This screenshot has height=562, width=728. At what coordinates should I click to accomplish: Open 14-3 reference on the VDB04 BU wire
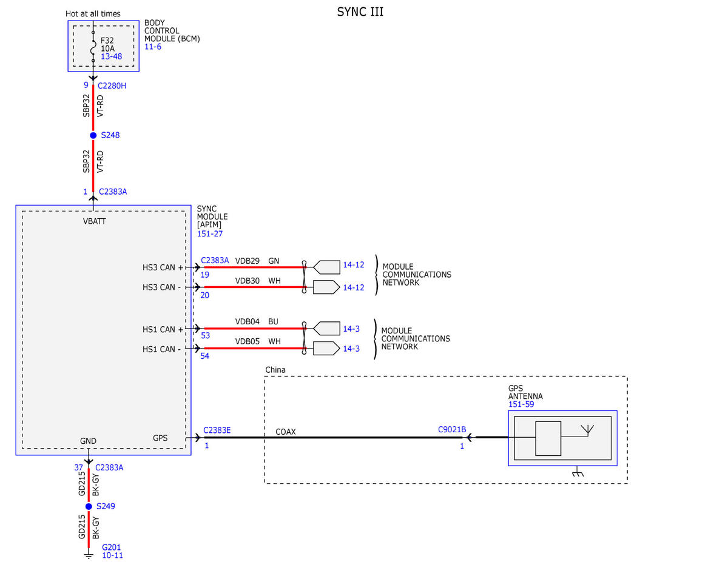[351, 329]
